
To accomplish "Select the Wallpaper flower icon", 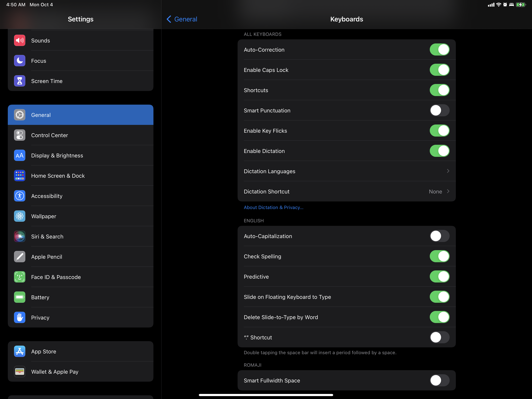I will click(19, 216).
